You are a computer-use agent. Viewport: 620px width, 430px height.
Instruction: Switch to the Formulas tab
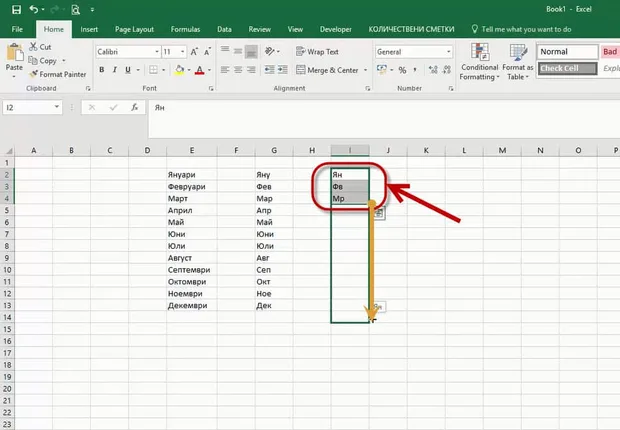pyautogui.click(x=185, y=29)
